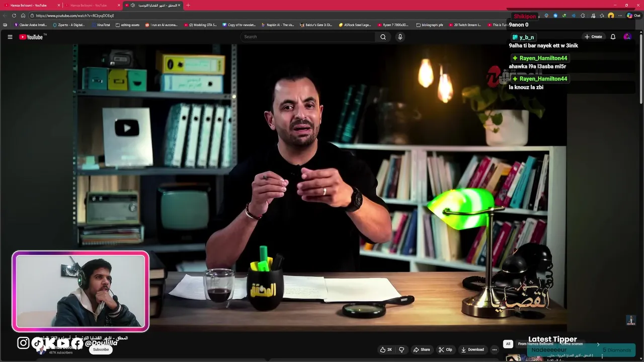Viewport: 644px width, 362px height.
Task: Close the second Hamza Belloumi tab
Action: 119,5
